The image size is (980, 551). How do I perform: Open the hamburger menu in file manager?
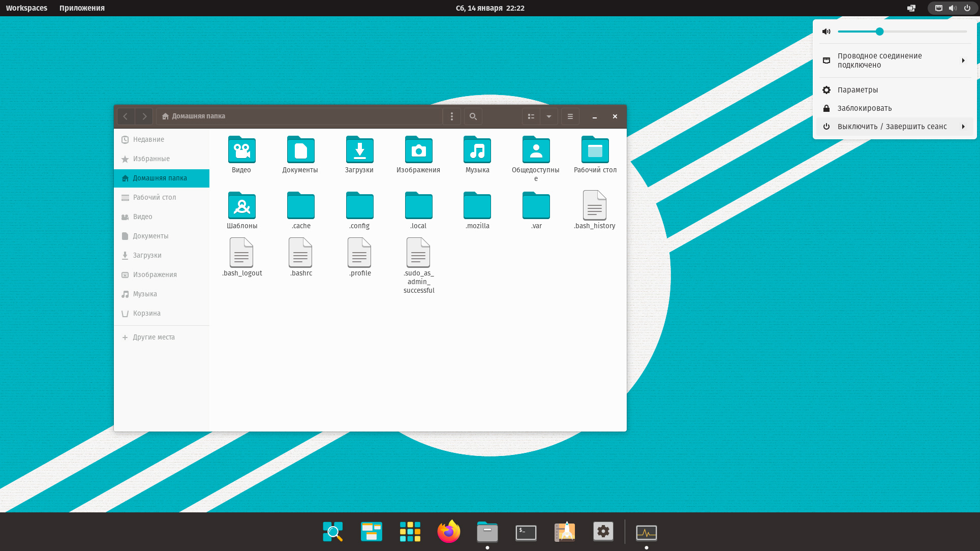pyautogui.click(x=570, y=116)
